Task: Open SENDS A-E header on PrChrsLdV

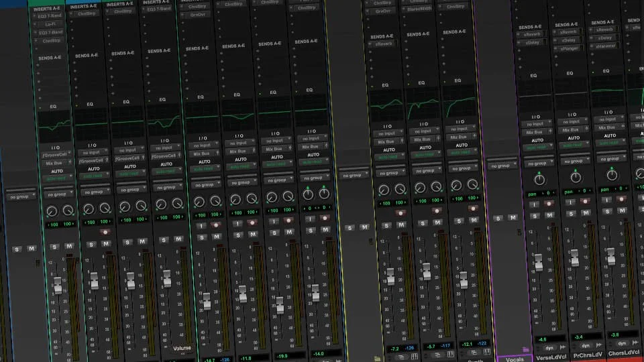Action: 566,25
